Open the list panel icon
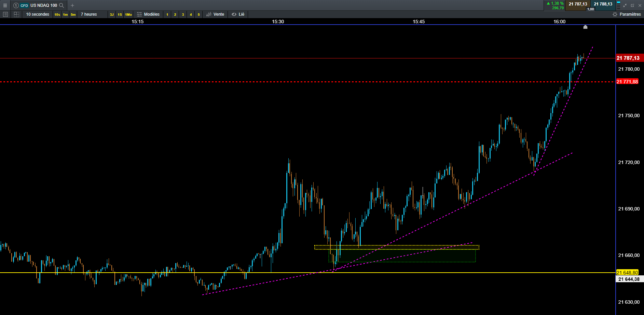This screenshot has height=315, width=644. (5, 14)
